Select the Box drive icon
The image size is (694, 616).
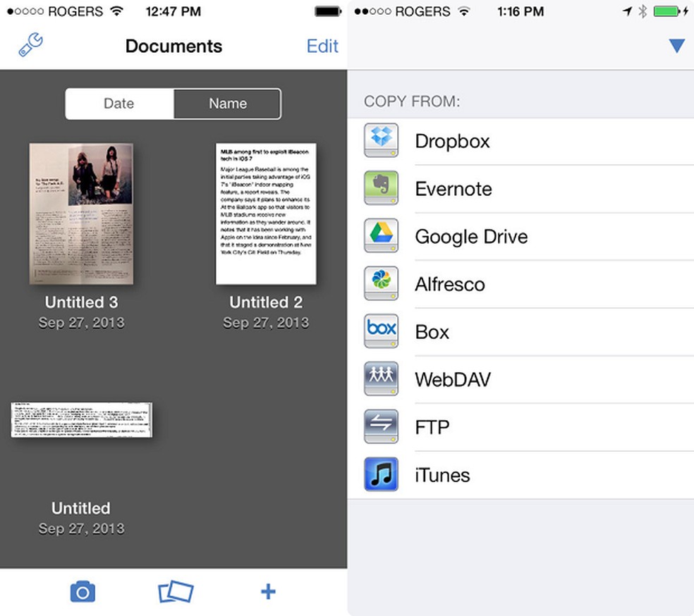(x=381, y=331)
